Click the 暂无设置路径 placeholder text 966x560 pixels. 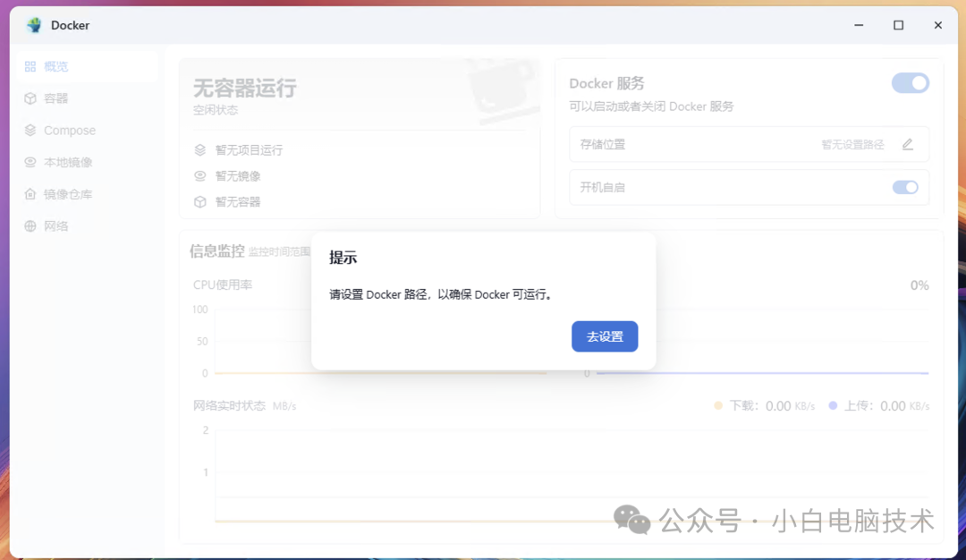pos(852,145)
